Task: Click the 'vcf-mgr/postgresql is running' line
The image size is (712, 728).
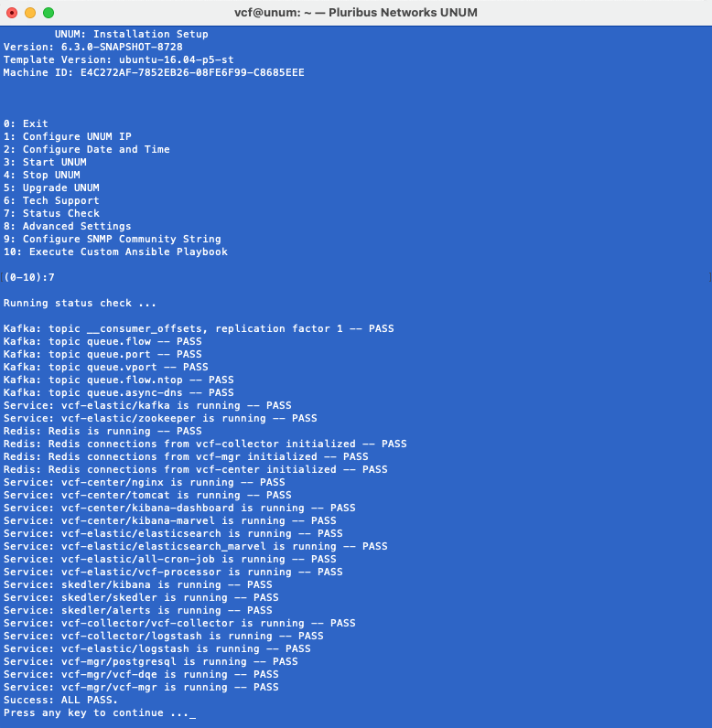Action: [x=150, y=661]
